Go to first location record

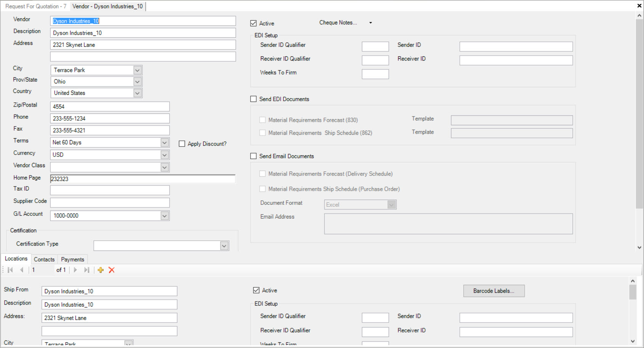pos(10,270)
